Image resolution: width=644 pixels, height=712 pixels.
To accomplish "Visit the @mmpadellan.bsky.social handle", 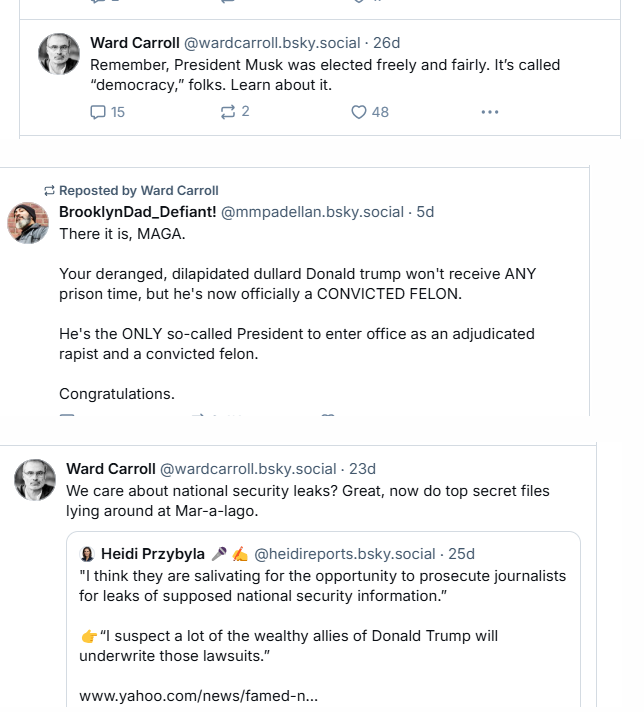I will point(313,212).
